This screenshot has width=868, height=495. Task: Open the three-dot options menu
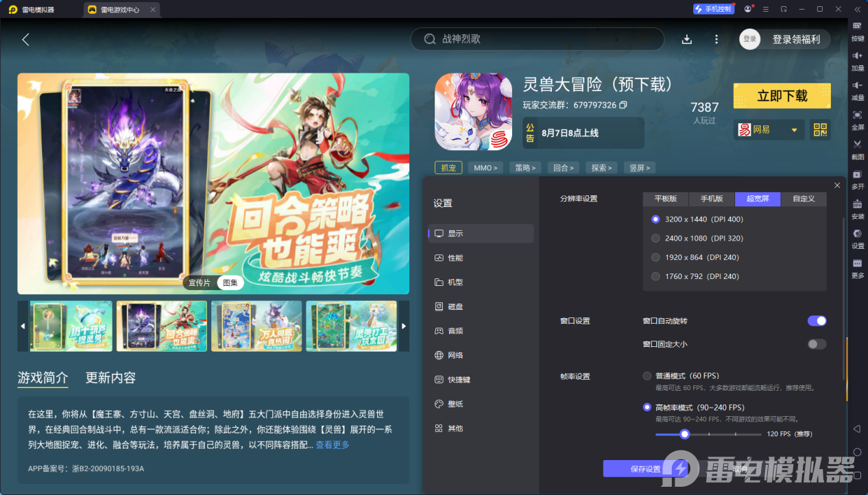coord(716,39)
